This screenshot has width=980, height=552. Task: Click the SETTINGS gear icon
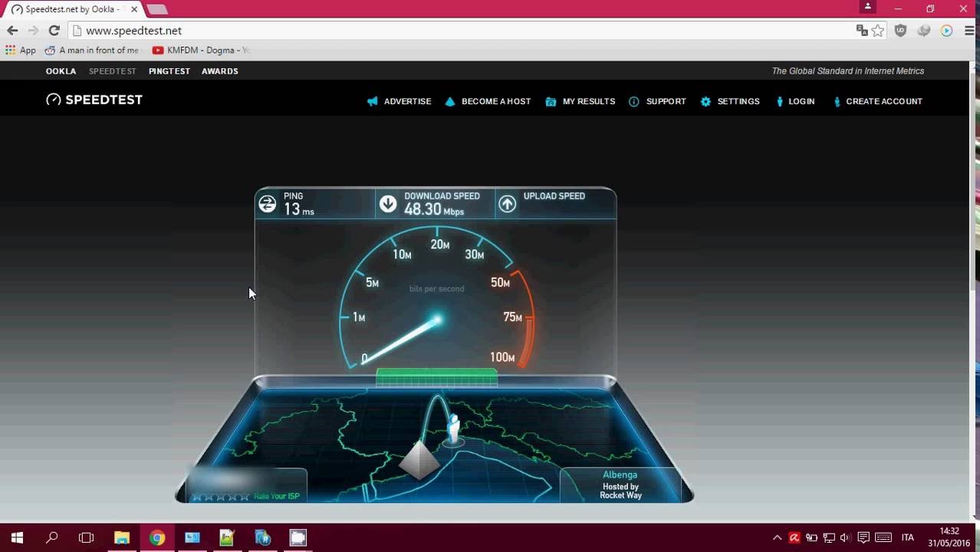click(705, 101)
